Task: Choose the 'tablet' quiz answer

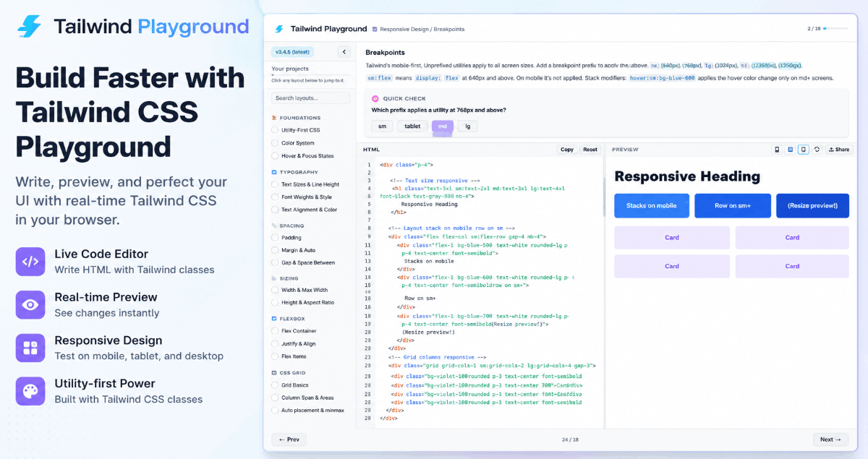Action: tap(412, 126)
